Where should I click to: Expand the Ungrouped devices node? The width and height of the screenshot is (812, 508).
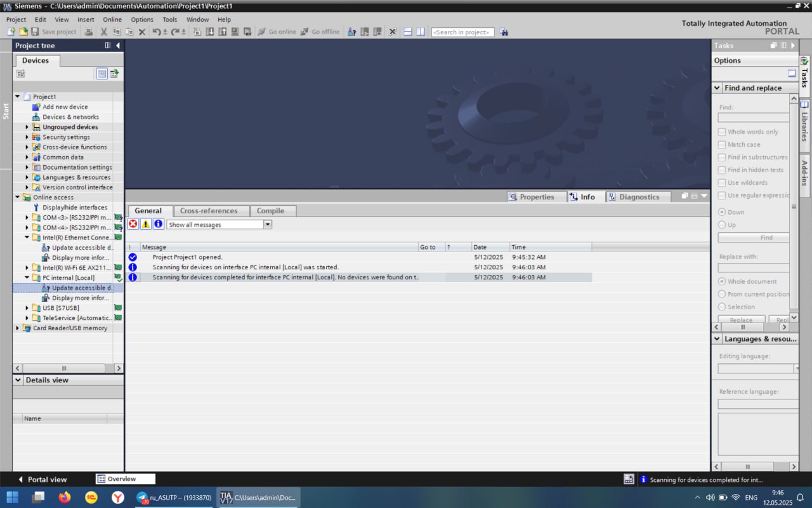point(27,127)
